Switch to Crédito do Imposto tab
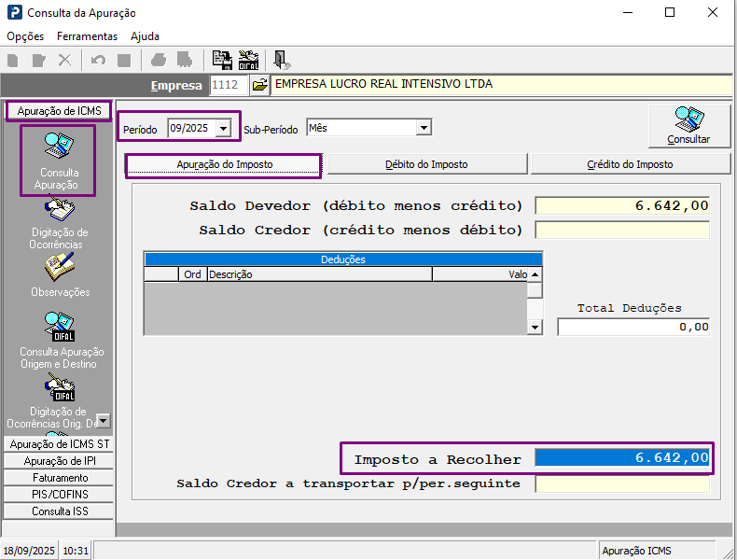Screen dimensions: 737x560 [630, 164]
